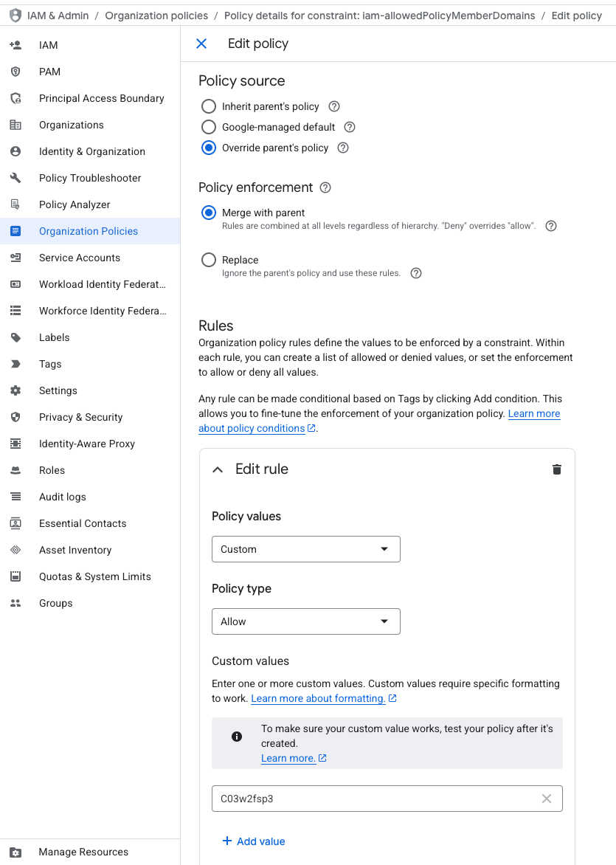This screenshot has height=865, width=616.
Task: Delete the rule using the trash icon
Action: pyautogui.click(x=557, y=469)
